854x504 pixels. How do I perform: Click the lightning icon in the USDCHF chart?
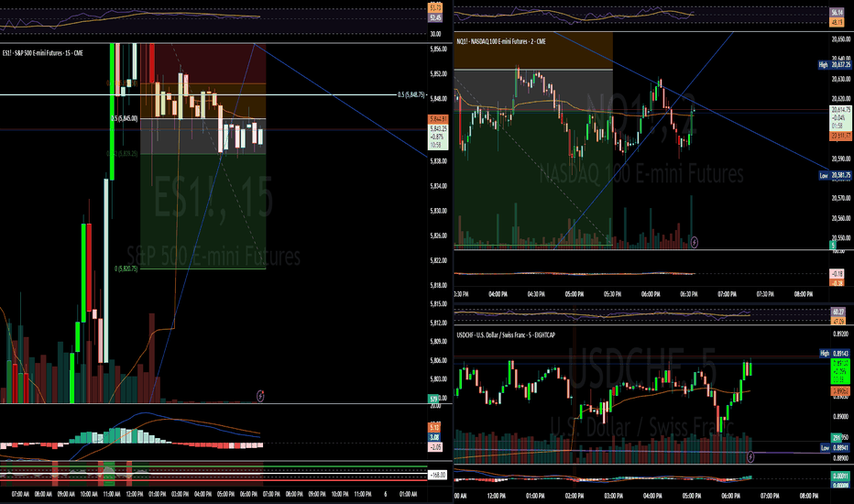[750, 456]
